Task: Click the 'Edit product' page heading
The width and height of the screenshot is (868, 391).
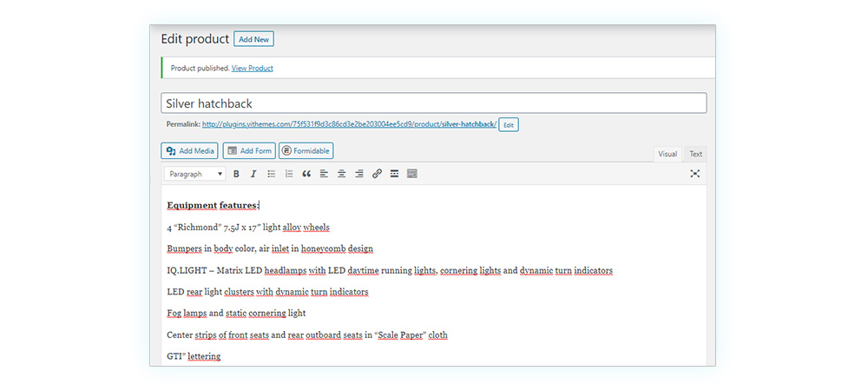Action: point(194,39)
